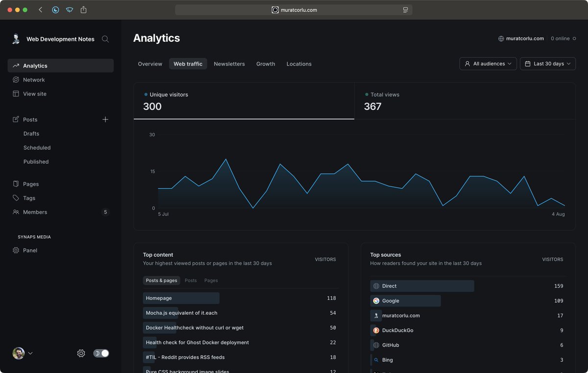Click the Tags icon in sidebar

(x=16, y=198)
